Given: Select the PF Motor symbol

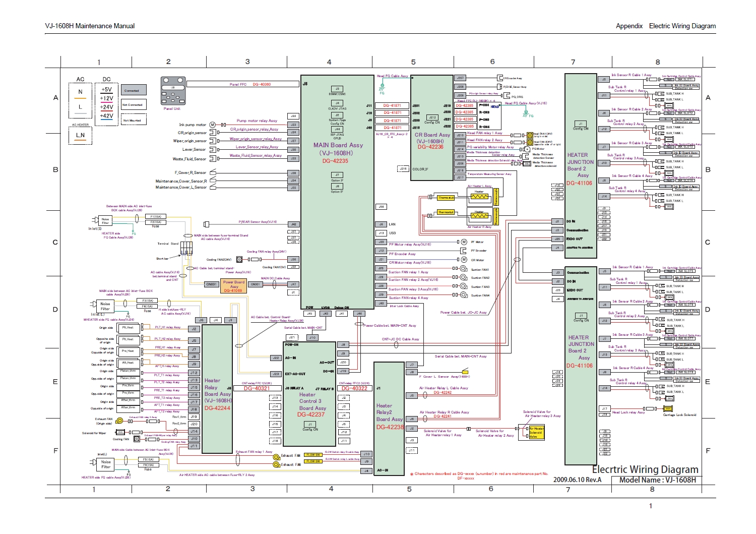Looking at the screenshot, I should (x=464, y=242).
